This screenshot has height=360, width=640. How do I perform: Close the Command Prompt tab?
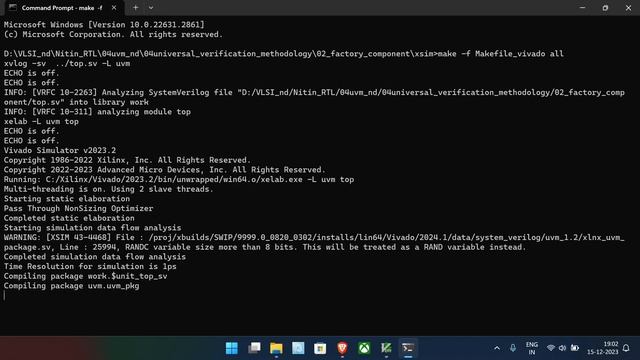click(x=114, y=8)
